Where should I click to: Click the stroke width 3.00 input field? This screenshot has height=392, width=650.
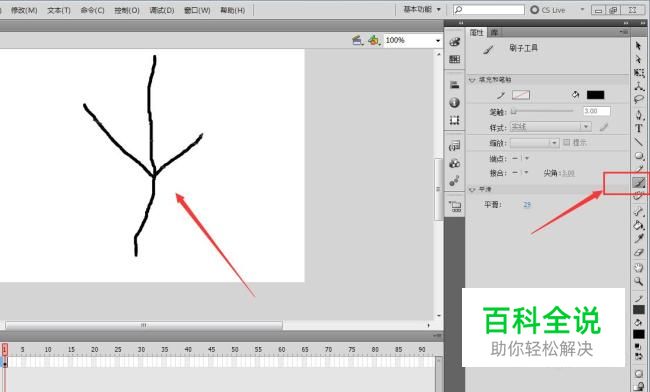597,111
